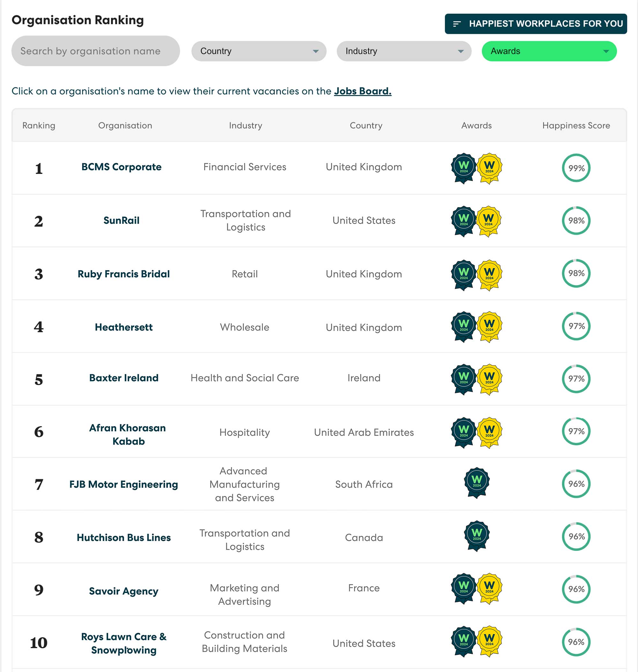Click the organisation name search field
Viewport: 638px width, 672px height.
click(x=96, y=51)
